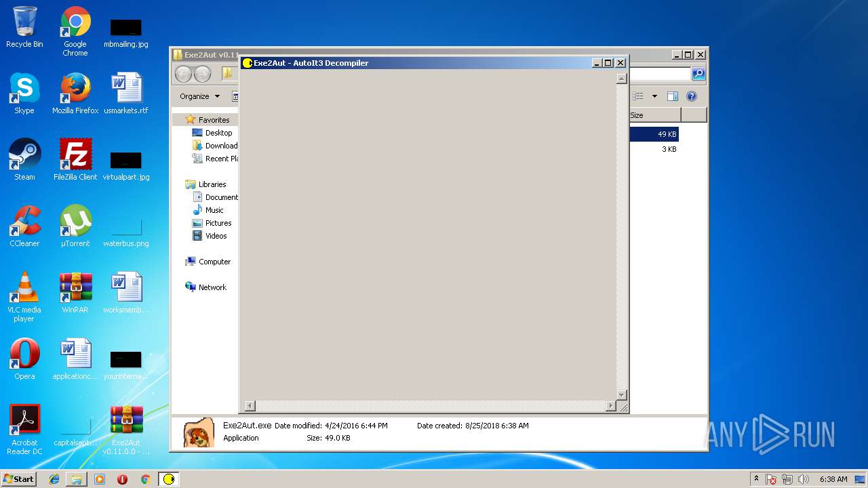Open the Steam desktop shortcut
This screenshot has height=488, width=868.
pyautogui.click(x=24, y=160)
